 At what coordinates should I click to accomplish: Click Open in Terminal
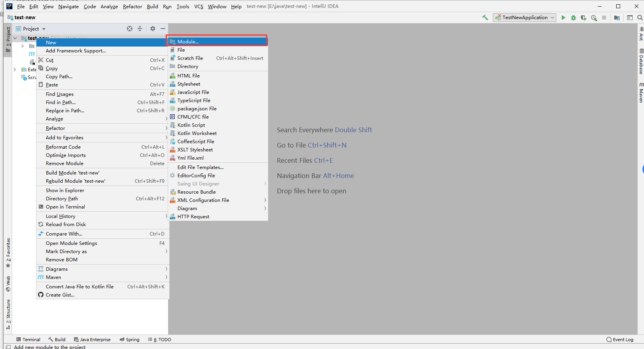point(103,207)
